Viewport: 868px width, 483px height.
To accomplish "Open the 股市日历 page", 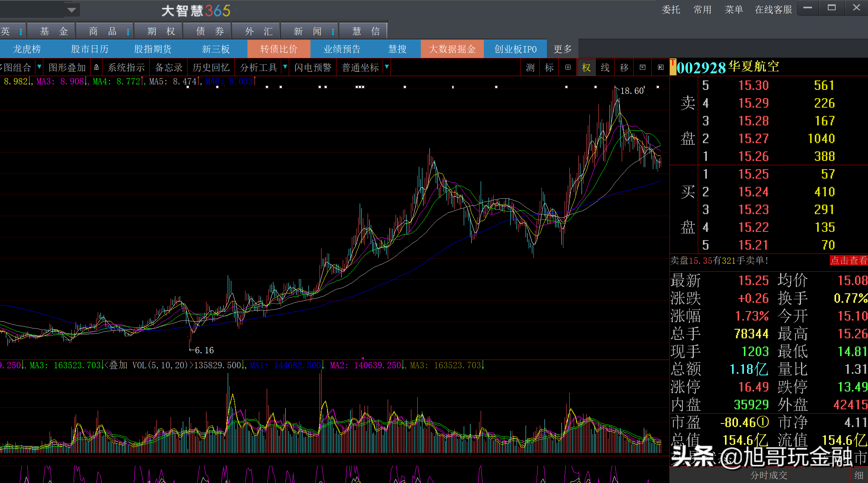I will (90, 49).
